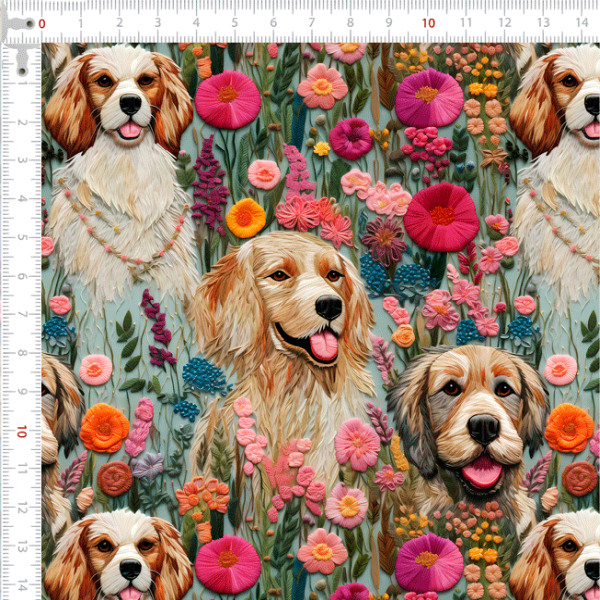Click the large red flower right of center
The image size is (600, 600).
coord(440,217)
